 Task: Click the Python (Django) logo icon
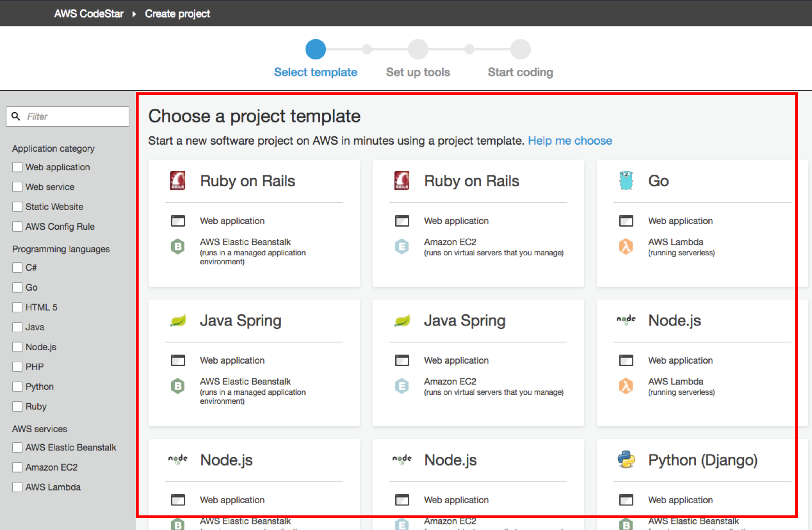pos(626,459)
